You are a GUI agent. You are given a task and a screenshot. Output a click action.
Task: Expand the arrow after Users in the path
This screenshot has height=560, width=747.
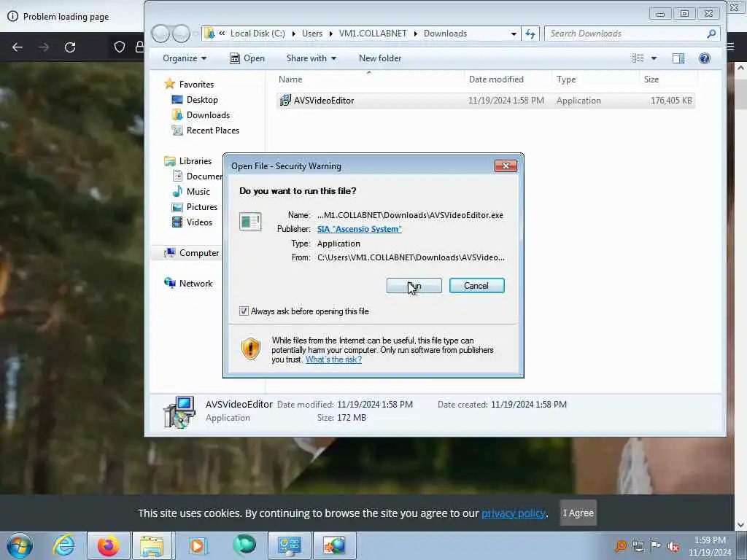(330, 34)
